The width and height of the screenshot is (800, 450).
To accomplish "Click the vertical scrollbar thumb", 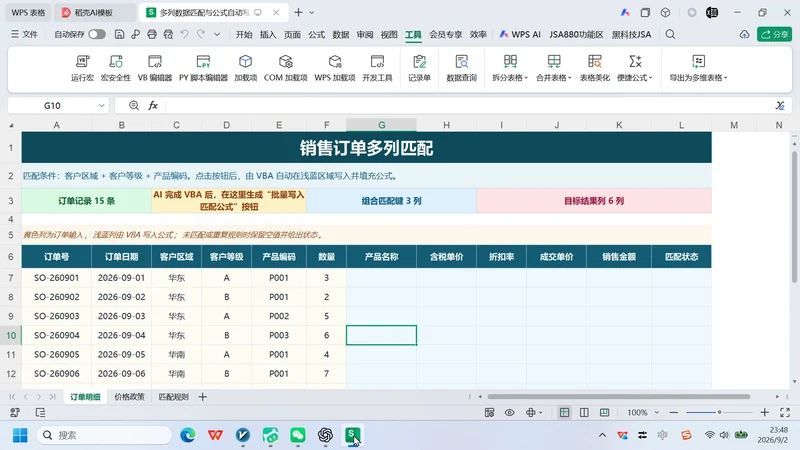I will click(794, 216).
